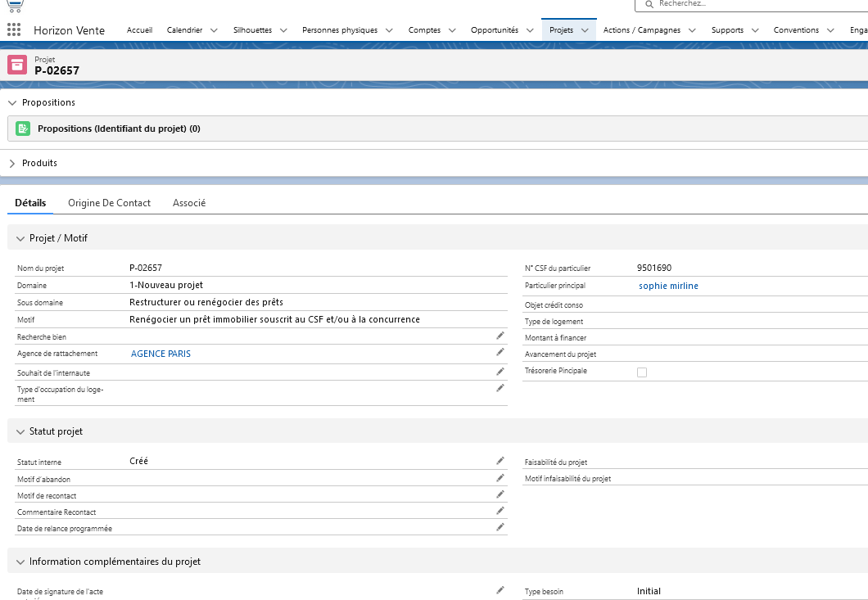Click the Motif d'abandon edit pencil
868x600 pixels.
[x=500, y=477]
